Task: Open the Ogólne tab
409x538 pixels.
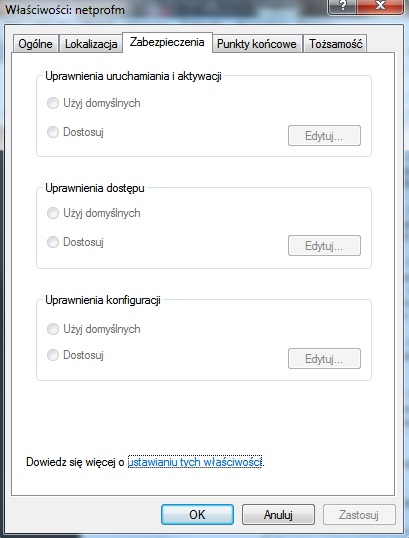Action: [35, 44]
